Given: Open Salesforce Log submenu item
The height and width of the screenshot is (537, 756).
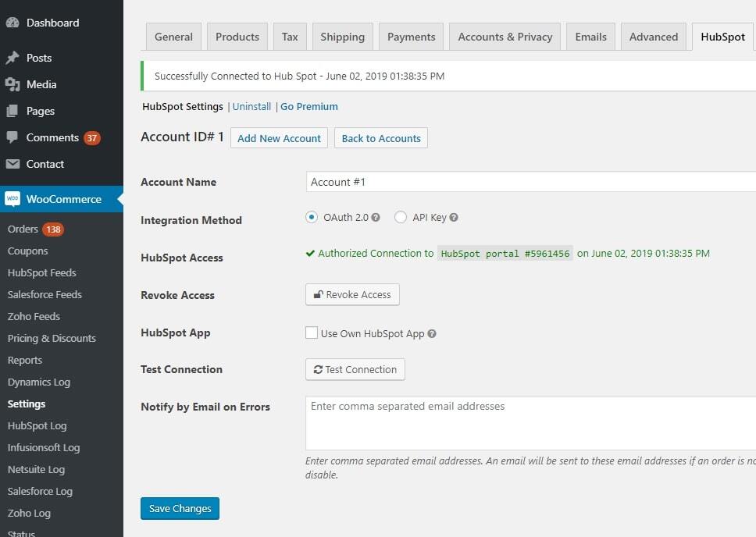Looking at the screenshot, I should tap(40, 491).
